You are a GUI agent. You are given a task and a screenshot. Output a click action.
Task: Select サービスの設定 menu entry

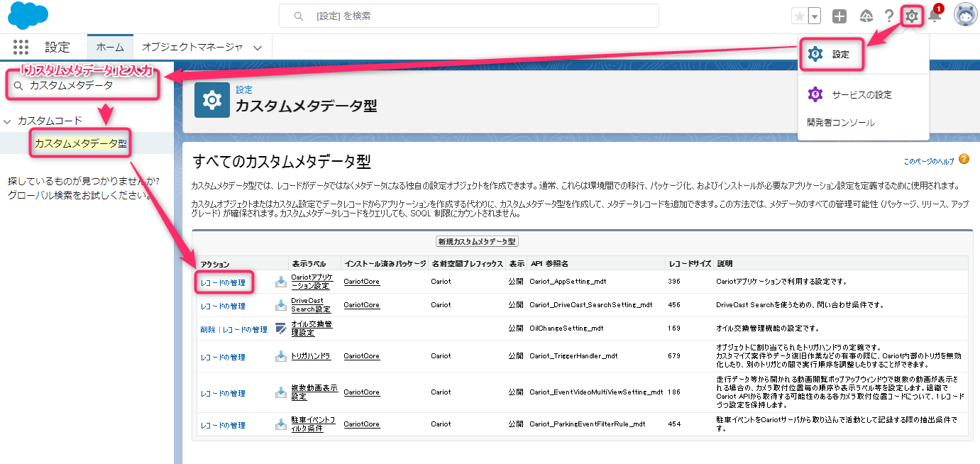pyautogui.click(x=862, y=94)
